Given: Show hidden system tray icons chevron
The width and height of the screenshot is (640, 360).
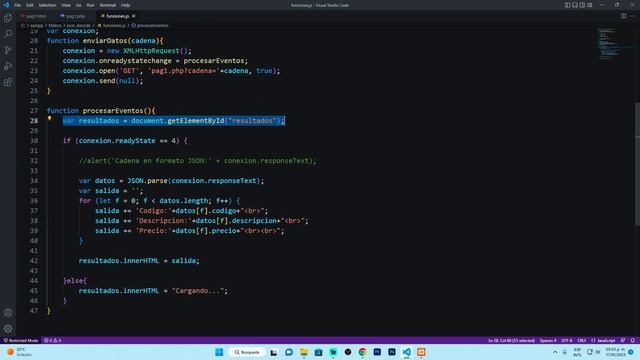Looking at the screenshot, I should pyautogui.click(x=555, y=352).
